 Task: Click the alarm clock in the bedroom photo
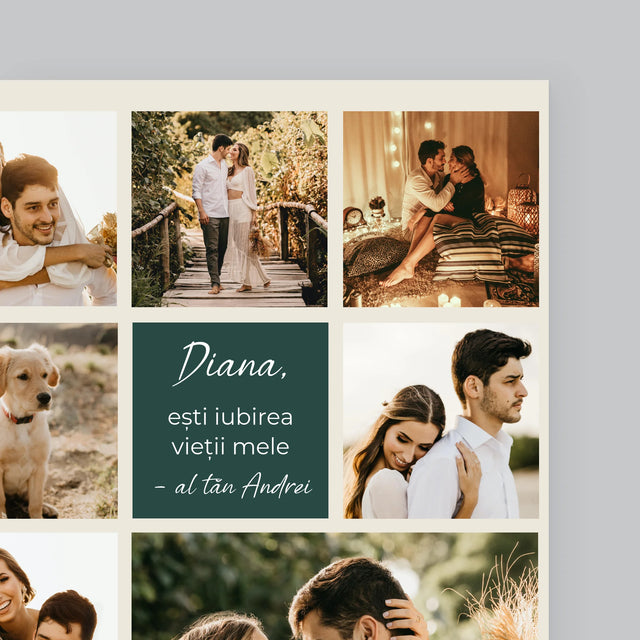click(354, 218)
